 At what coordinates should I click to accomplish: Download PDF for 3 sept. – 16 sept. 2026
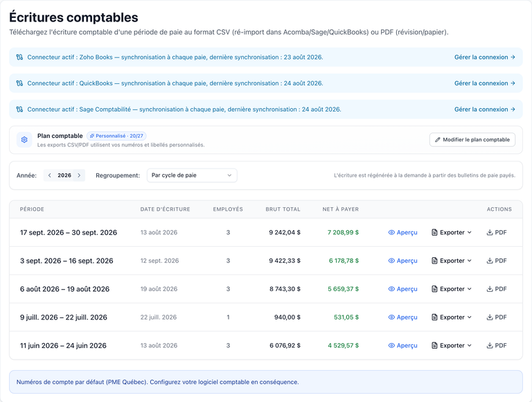pos(497,261)
